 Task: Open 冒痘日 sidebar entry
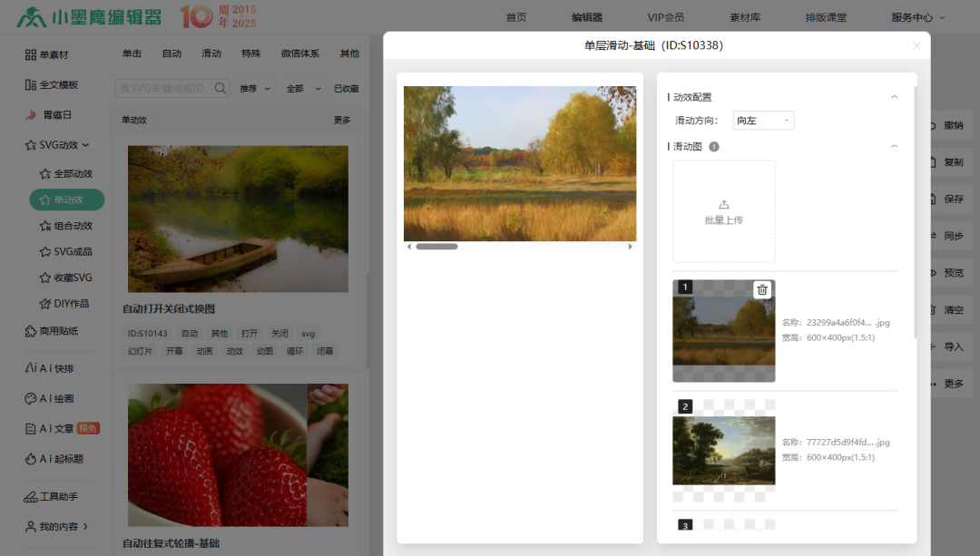(48, 115)
